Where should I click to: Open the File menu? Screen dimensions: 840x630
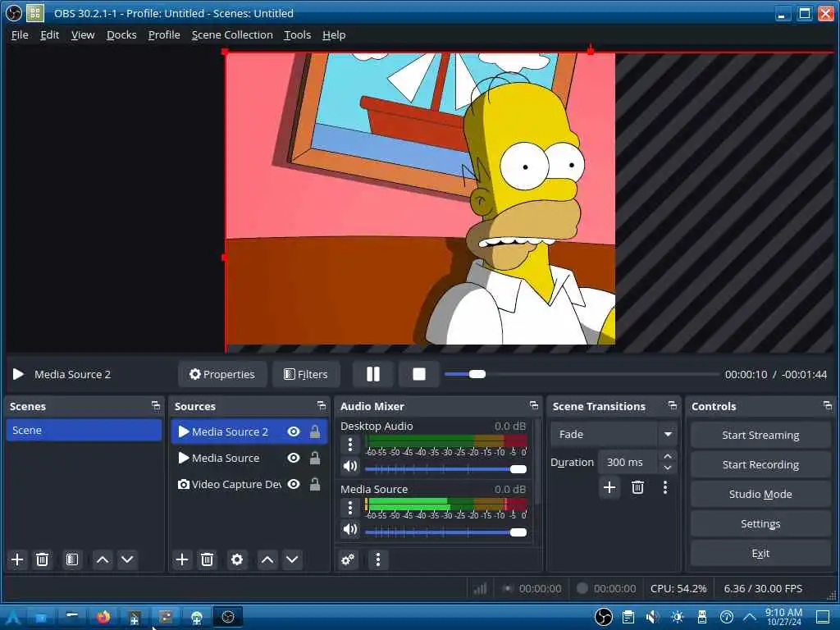(x=20, y=34)
